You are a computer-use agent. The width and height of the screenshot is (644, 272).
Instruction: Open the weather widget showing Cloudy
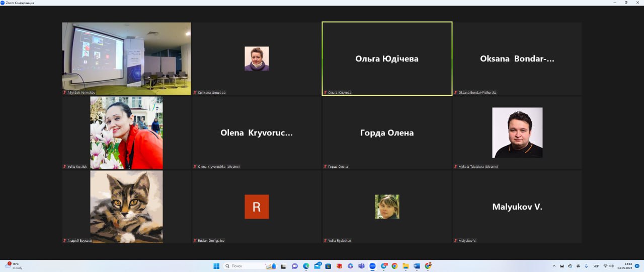point(14,266)
